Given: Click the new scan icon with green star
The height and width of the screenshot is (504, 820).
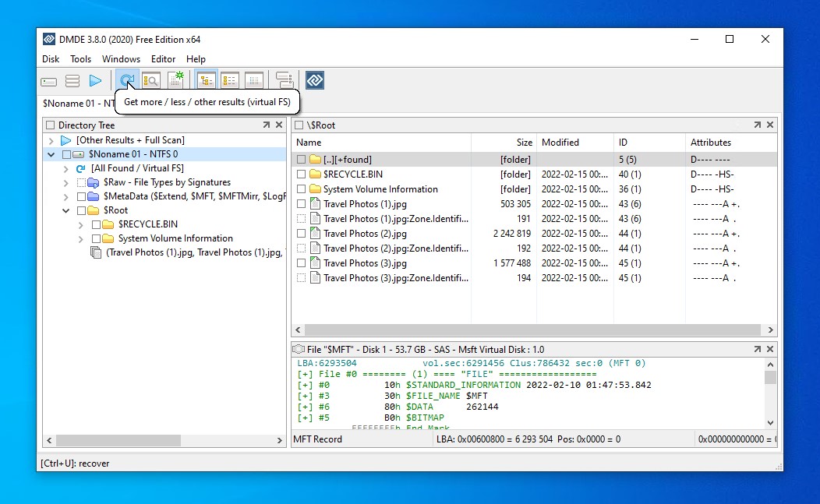Looking at the screenshot, I should (175, 79).
